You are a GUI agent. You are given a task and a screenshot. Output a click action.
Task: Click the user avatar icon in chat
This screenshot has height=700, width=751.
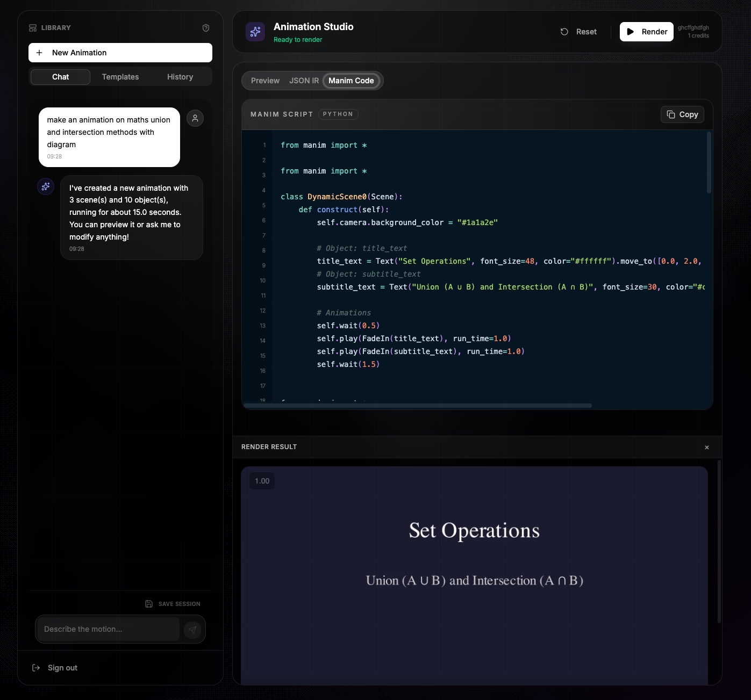pos(195,118)
